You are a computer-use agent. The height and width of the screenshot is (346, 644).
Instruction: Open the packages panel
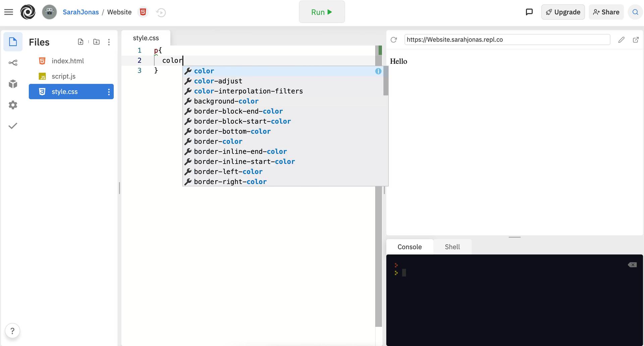(13, 84)
